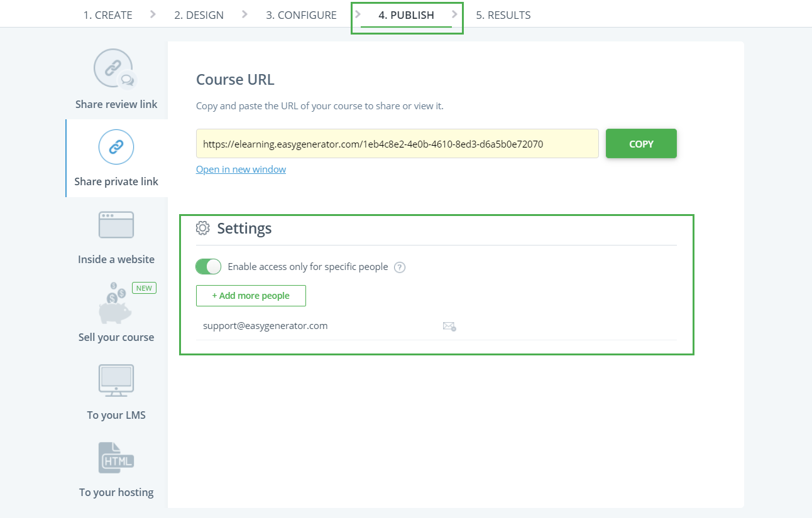Screen dimensions: 812x518
Task: Click inside the course URL field
Action: click(x=397, y=144)
